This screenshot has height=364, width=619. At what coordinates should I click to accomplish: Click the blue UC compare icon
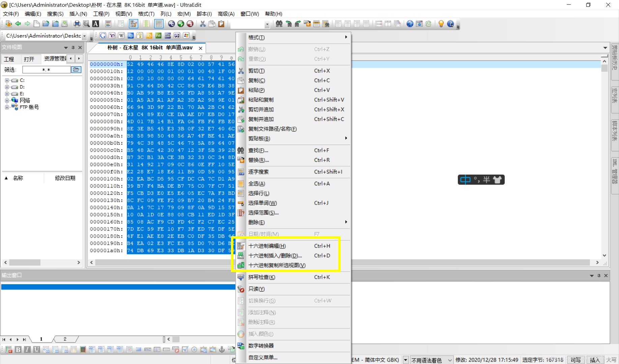pos(171,24)
